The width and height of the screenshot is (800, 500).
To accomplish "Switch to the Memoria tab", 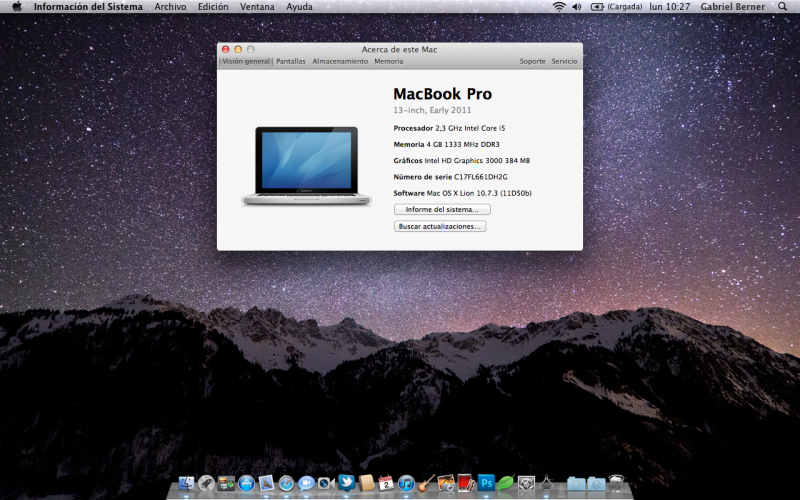I will (389, 61).
